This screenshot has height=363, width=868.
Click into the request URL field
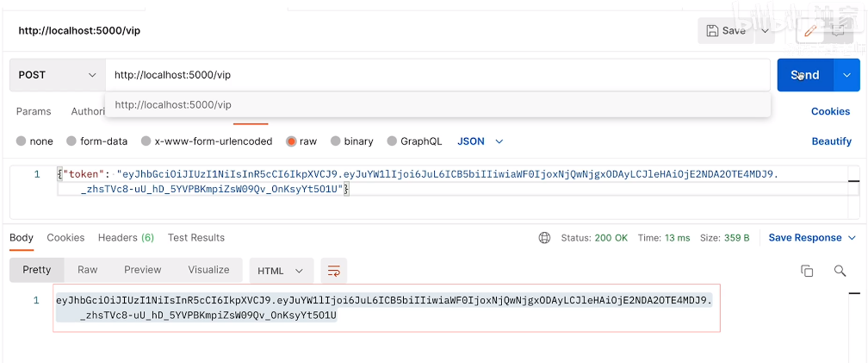[437, 75]
